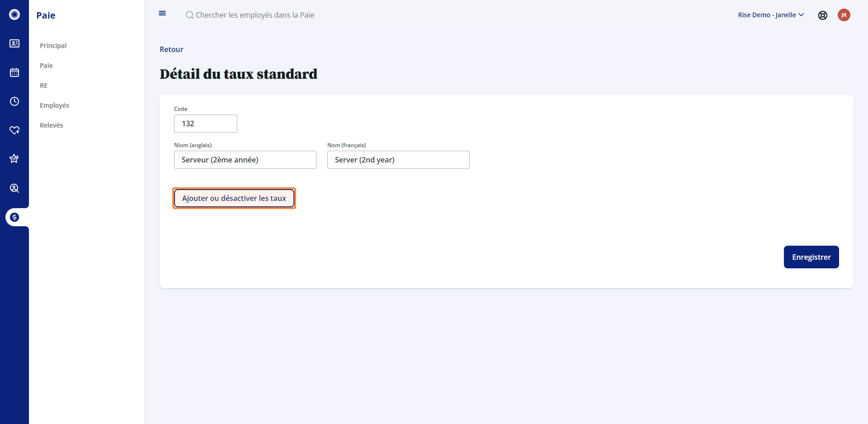The height and width of the screenshot is (424, 868).
Task: Focus the Server (2nd year) name field
Action: (x=398, y=160)
